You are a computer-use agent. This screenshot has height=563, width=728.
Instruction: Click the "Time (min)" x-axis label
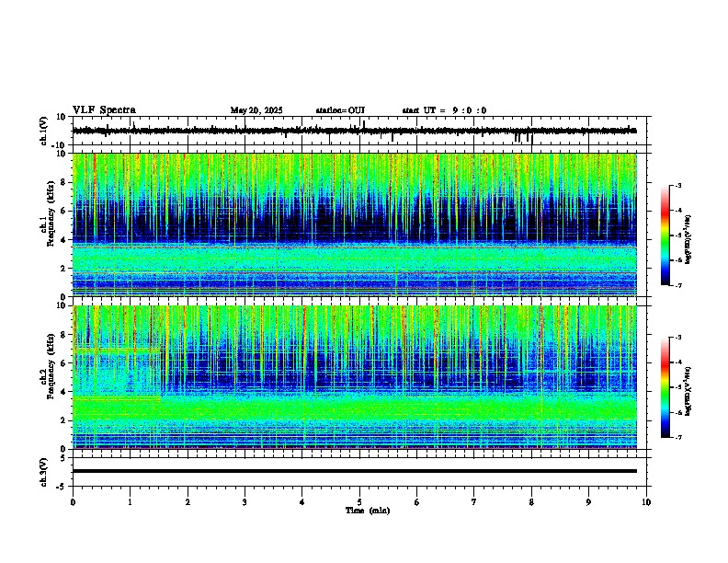click(368, 511)
